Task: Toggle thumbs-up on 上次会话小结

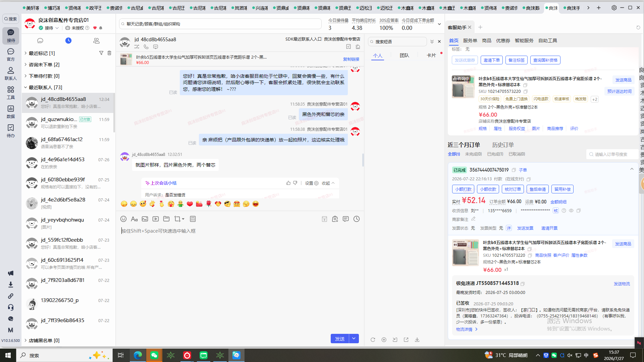Action: coord(288,183)
